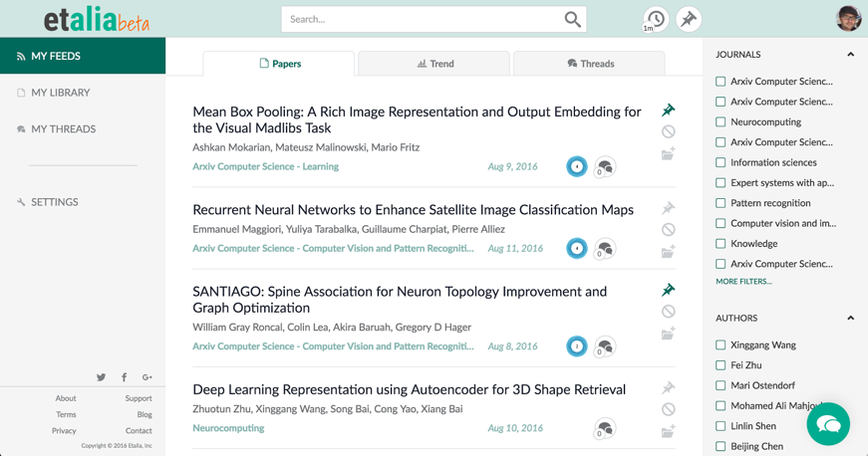Click the pin icon in top header

(x=689, y=19)
